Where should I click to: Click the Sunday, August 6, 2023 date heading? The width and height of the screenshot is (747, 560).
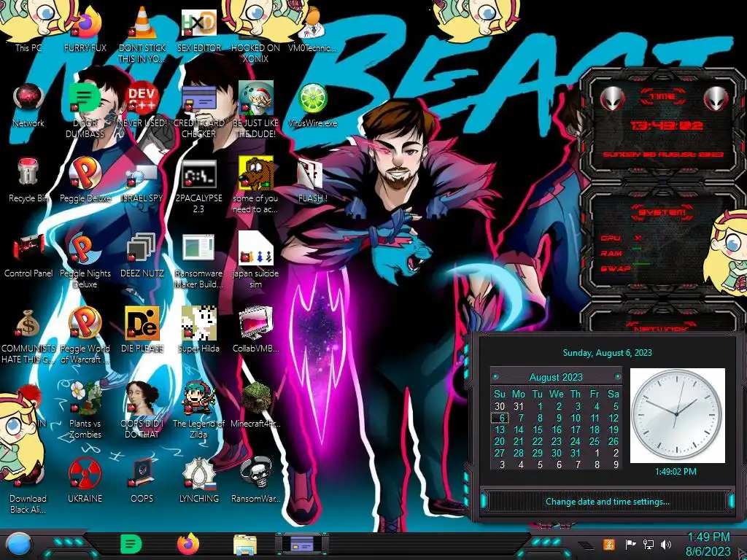[x=608, y=353]
